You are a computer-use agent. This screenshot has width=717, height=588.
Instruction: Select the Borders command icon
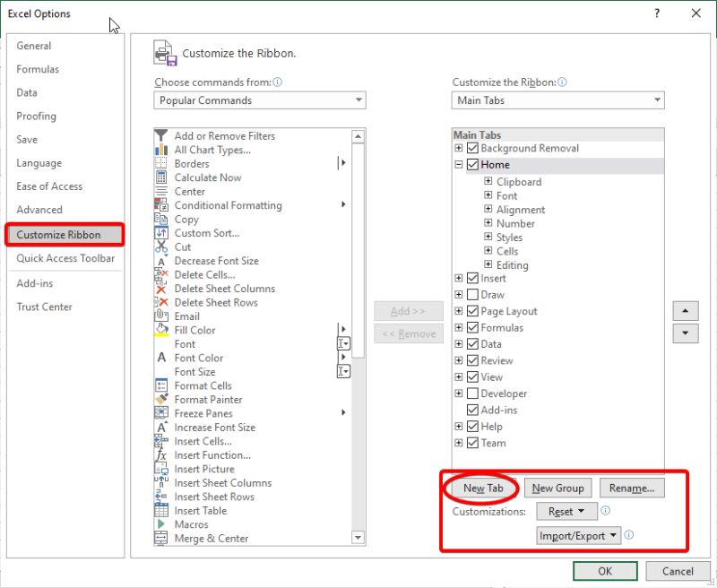pyautogui.click(x=162, y=163)
